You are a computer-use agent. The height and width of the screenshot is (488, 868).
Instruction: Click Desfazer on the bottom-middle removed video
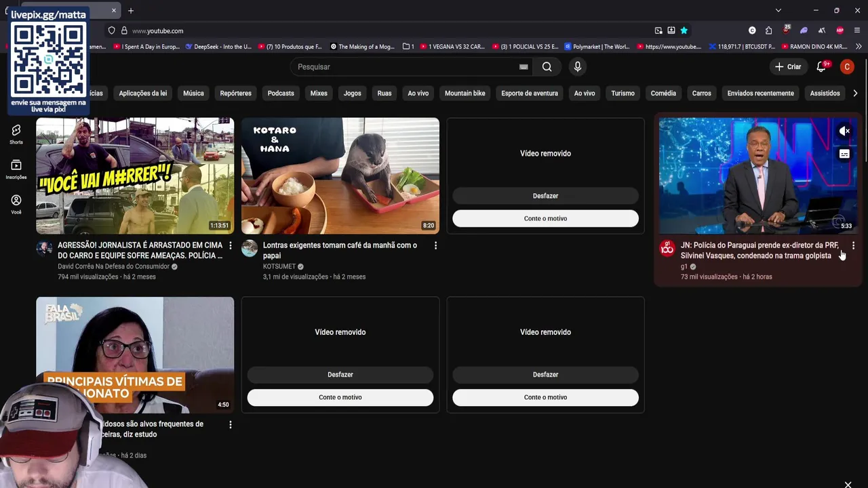(x=340, y=375)
